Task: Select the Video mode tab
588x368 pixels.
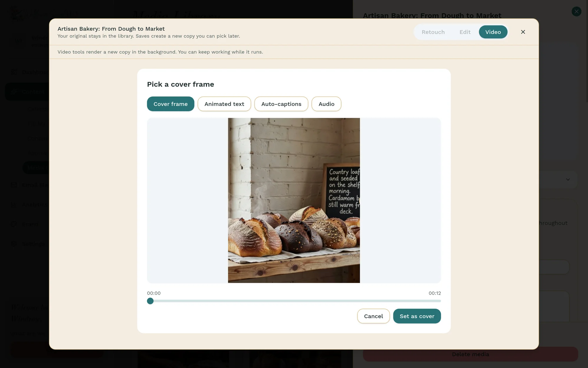Action: pyautogui.click(x=493, y=32)
